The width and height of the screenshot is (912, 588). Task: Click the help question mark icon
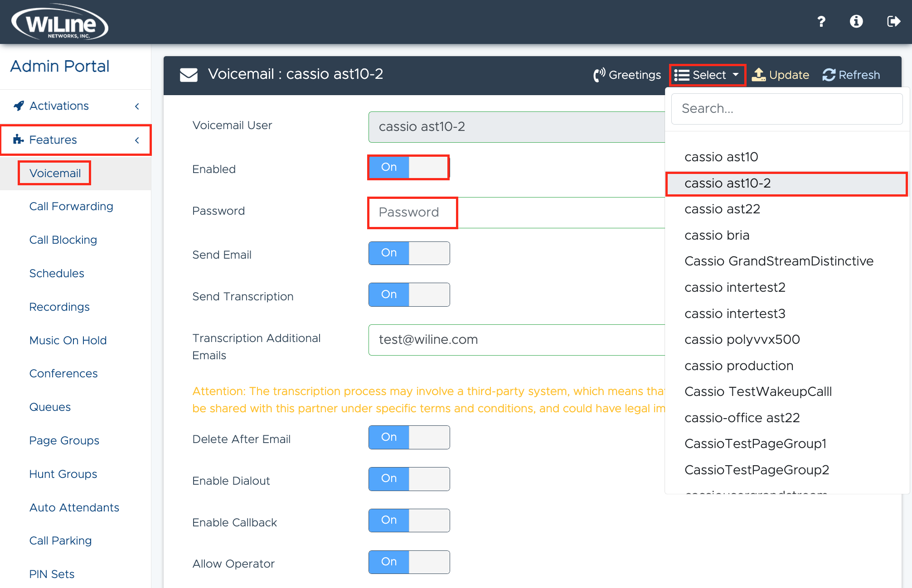pyautogui.click(x=821, y=21)
